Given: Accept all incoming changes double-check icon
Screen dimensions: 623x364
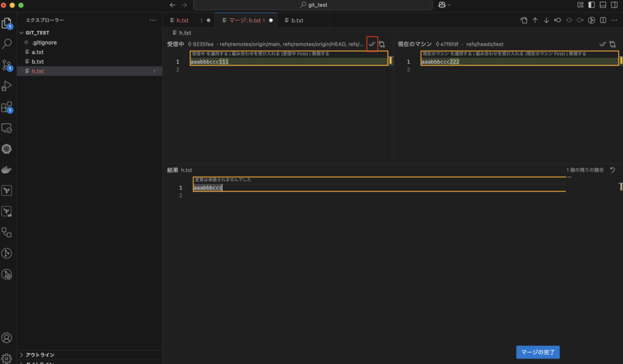Looking at the screenshot, I should [x=372, y=44].
